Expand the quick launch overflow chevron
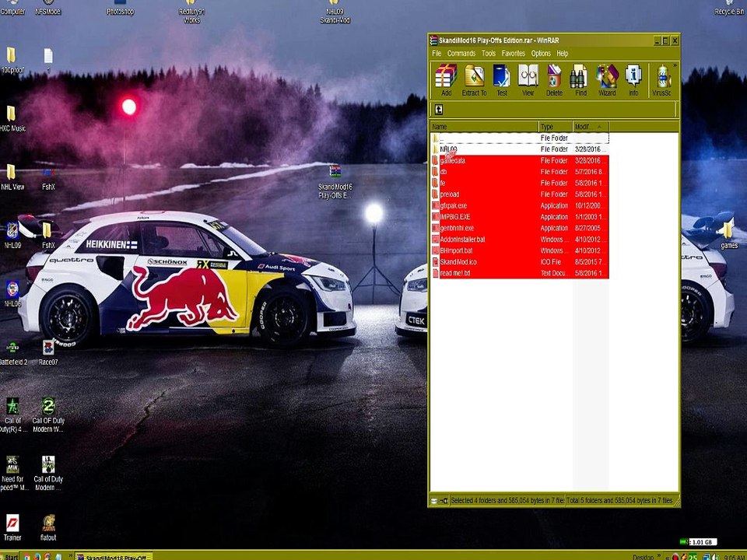 pyautogui.click(x=71, y=555)
